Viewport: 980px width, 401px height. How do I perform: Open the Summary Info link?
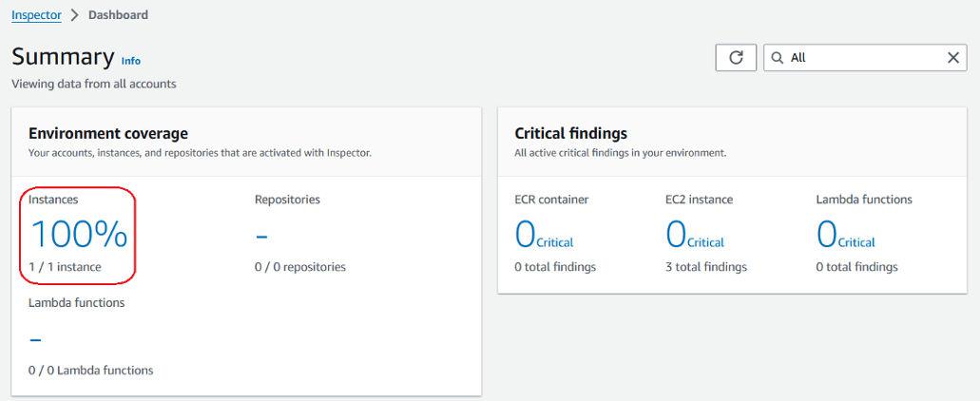pos(130,61)
